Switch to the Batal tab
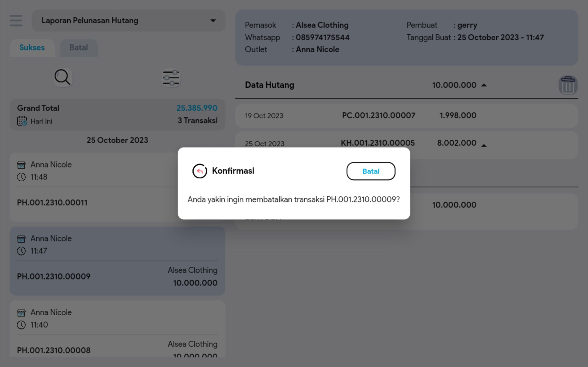 tap(79, 48)
